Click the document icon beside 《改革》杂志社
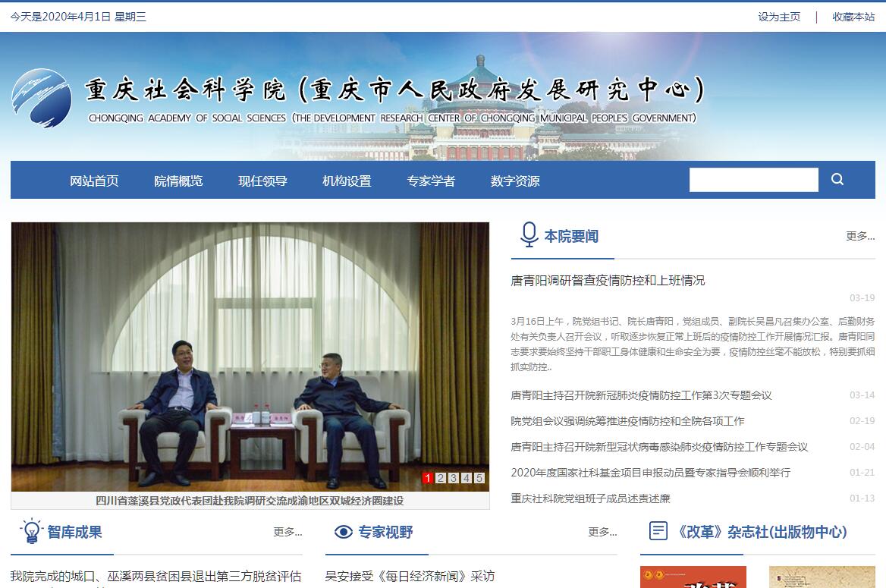The image size is (886, 588). pyautogui.click(x=658, y=531)
